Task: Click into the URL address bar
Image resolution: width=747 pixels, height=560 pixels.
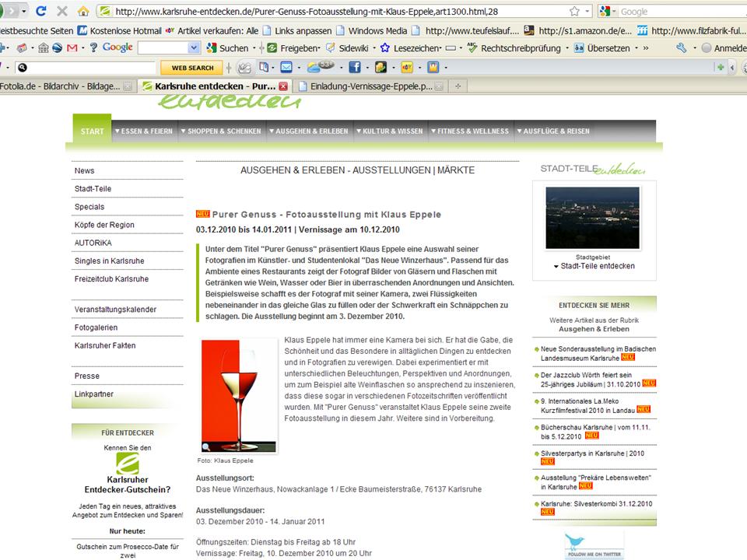Action: pos(335,12)
